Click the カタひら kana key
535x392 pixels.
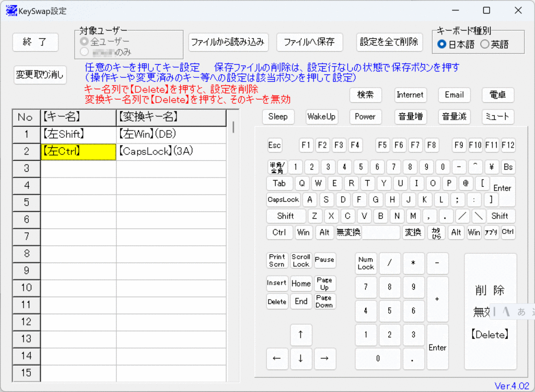(x=435, y=233)
